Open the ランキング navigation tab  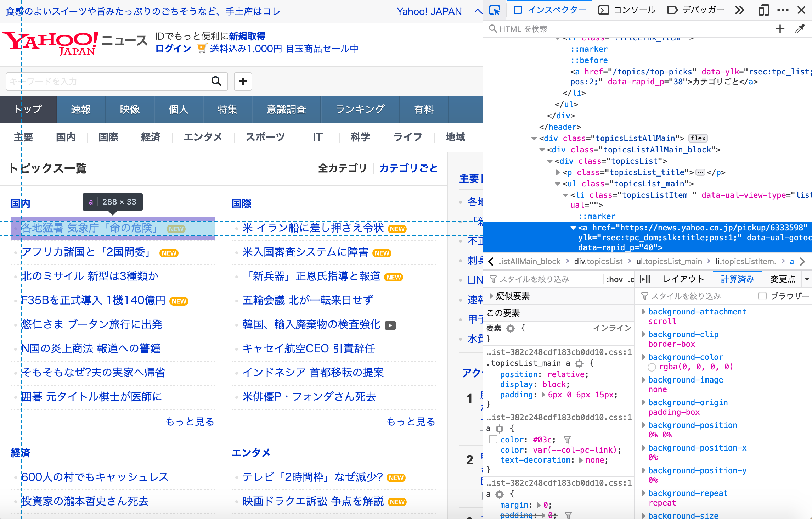click(x=360, y=110)
